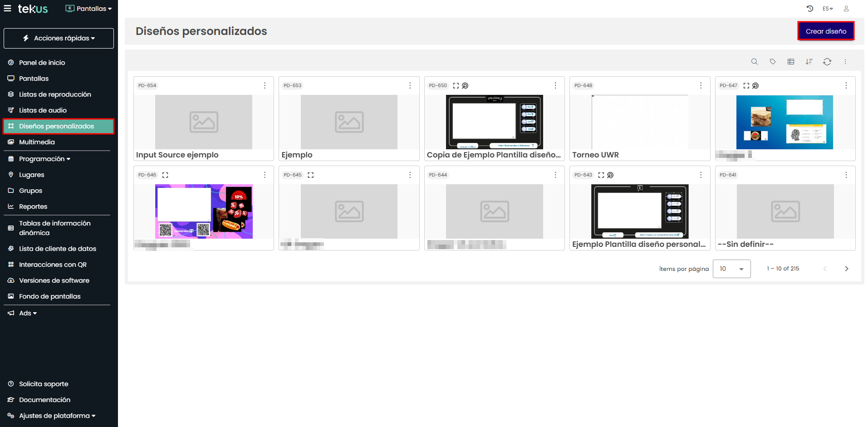Expand the Programación submenu

pyautogui.click(x=44, y=159)
